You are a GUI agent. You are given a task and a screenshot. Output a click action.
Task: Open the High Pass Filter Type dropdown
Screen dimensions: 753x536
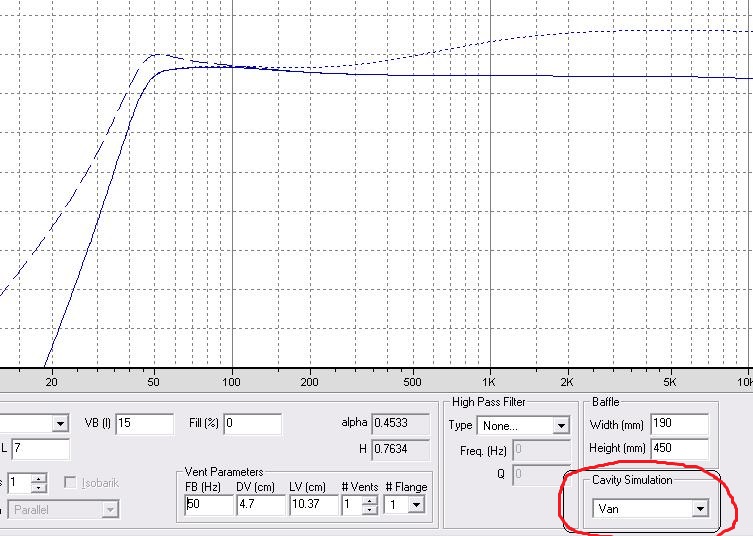point(560,425)
